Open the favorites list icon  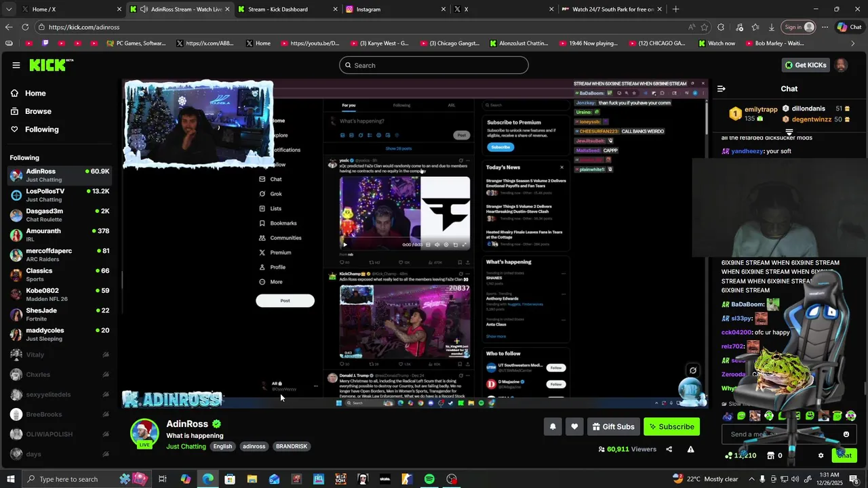755,27
